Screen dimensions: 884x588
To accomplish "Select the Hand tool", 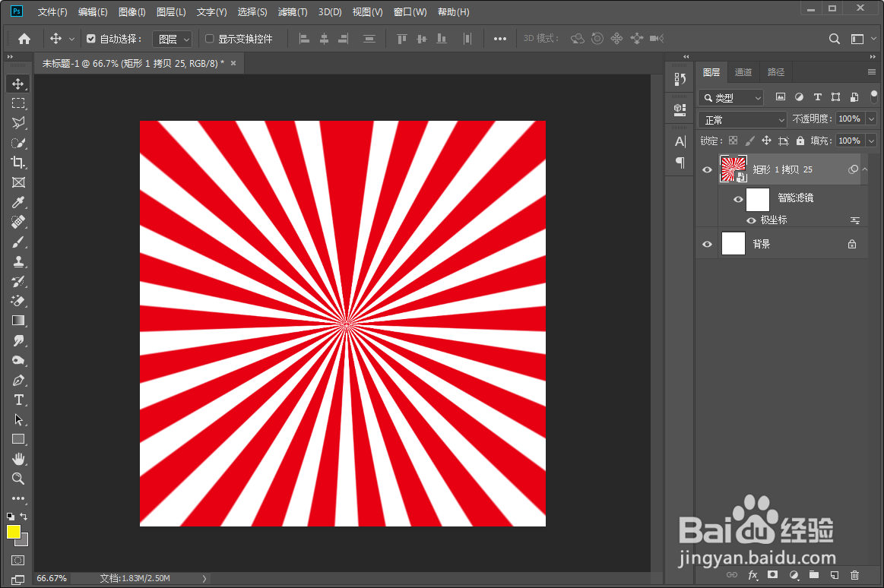I will [18, 459].
